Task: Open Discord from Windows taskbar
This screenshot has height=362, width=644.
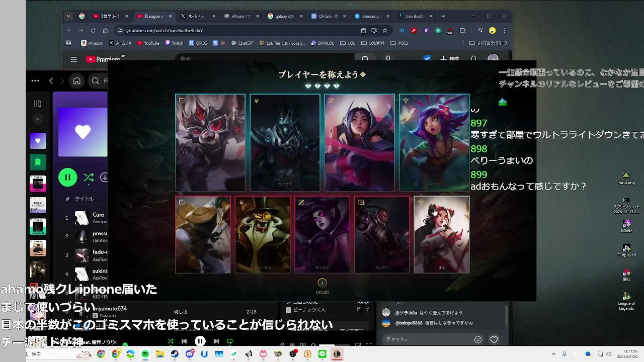Action: [x=189, y=354]
